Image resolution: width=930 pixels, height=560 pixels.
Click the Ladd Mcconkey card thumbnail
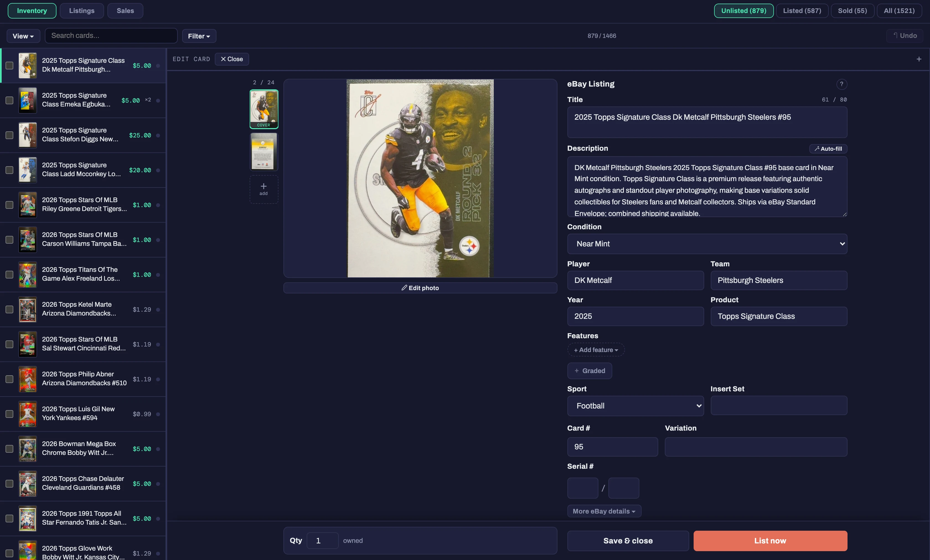pyautogui.click(x=28, y=170)
